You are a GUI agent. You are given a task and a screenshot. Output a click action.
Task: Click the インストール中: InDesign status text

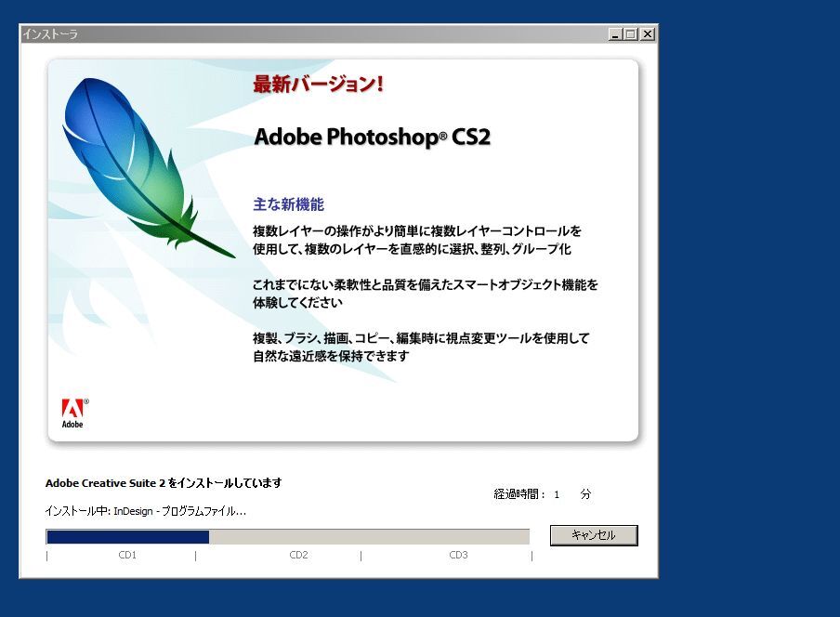145,511
